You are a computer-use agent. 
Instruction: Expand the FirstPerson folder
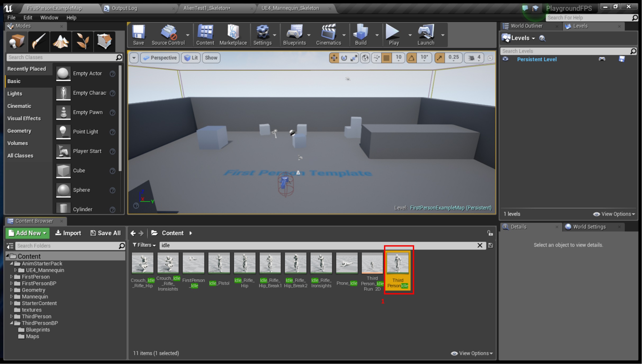pyautogui.click(x=11, y=277)
